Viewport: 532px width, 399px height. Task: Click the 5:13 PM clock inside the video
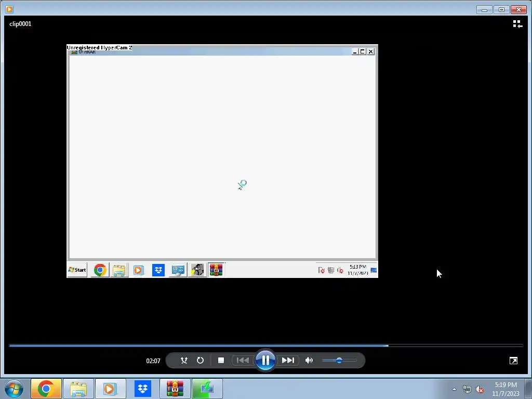[x=357, y=270]
